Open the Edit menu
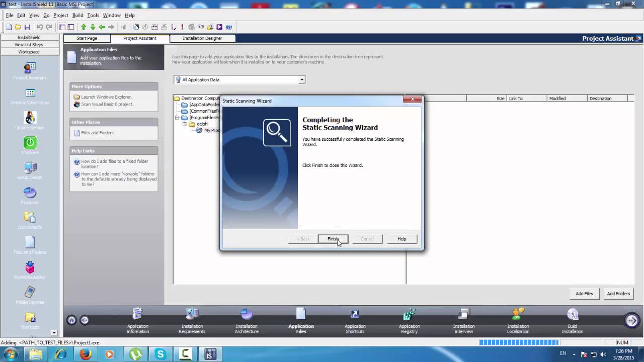Screen dimensions: 644x362 point(21,15)
